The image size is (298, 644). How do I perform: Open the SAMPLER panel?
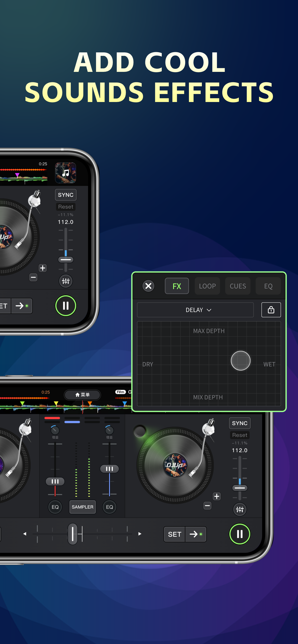tap(82, 507)
